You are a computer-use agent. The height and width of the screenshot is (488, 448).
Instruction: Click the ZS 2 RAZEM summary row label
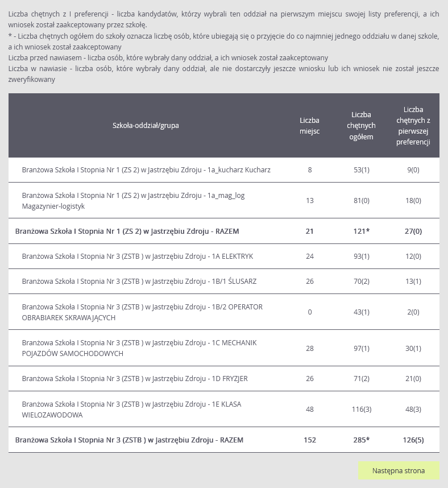click(x=127, y=231)
